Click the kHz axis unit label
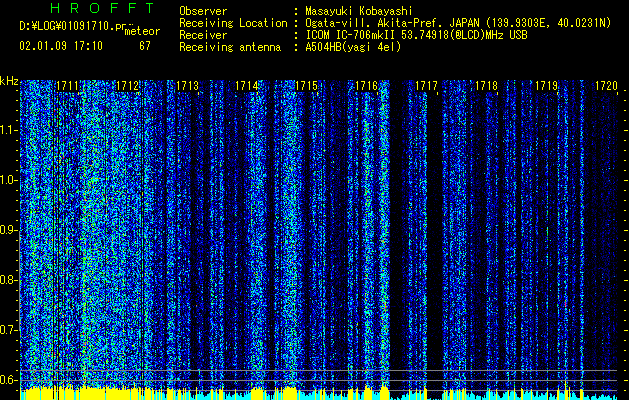Screen dimensions: 629x400 (x=9, y=81)
